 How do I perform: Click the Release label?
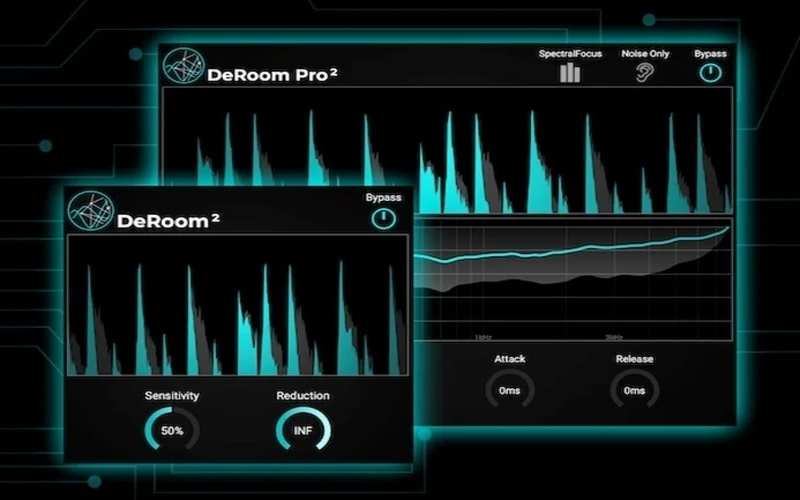(634, 359)
